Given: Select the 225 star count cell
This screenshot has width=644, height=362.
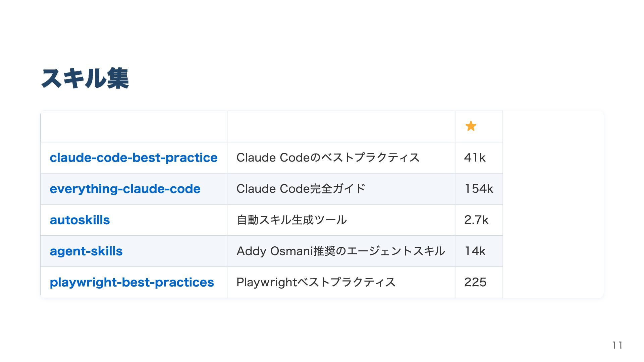Looking at the screenshot, I should coord(475,282).
